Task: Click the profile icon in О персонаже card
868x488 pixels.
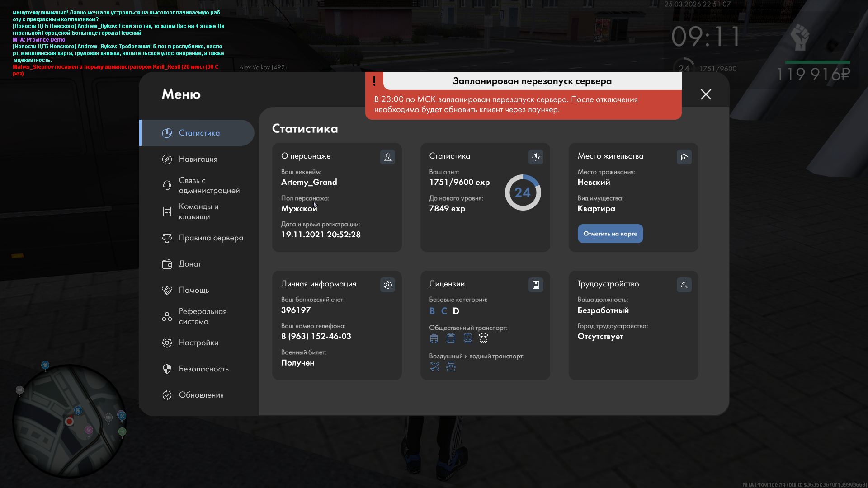Action: tap(387, 157)
